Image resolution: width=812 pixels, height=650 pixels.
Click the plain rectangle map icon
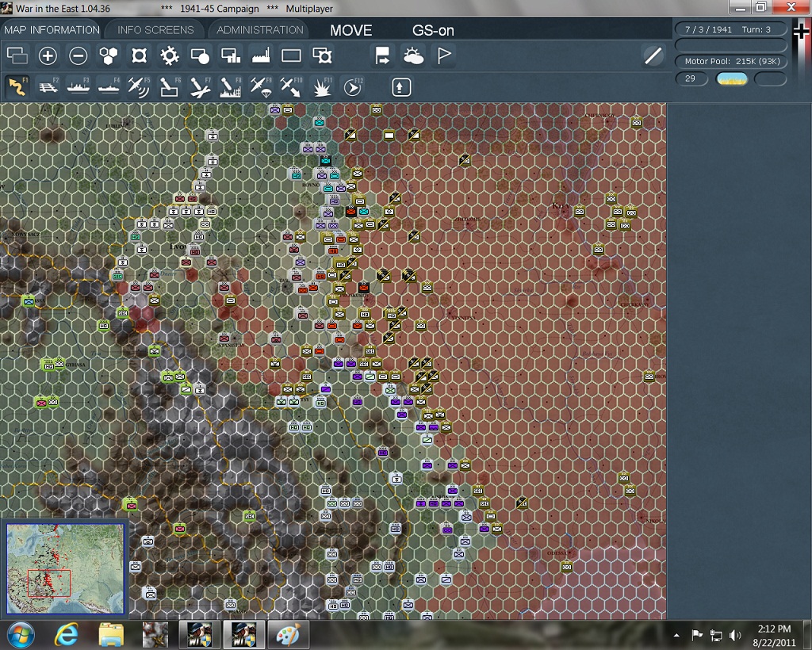(x=291, y=55)
